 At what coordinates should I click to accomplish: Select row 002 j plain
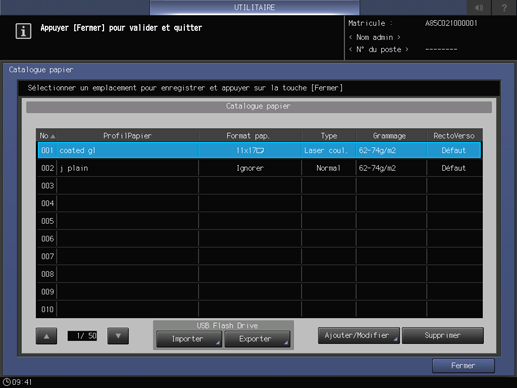click(x=259, y=168)
